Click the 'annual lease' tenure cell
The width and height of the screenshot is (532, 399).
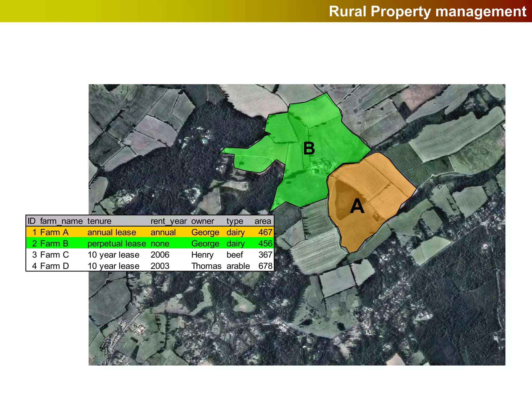(112, 232)
